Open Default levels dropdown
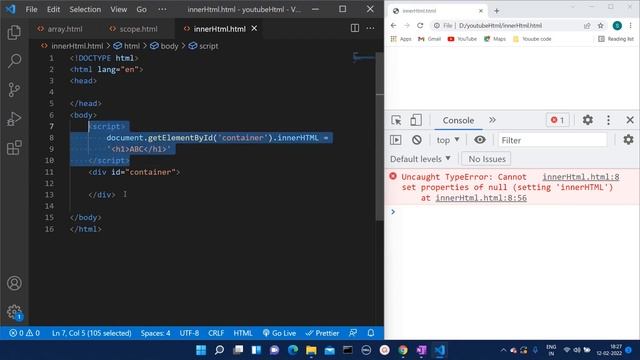Image resolution: width=640 pixels, height=360 pixels. point(420,159)
